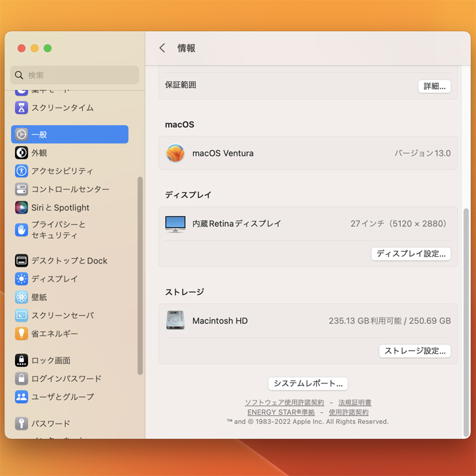Click the 省エネルギー lightbulb icon
The height and width of the screenshot is (476, 476).
[22, 333]
